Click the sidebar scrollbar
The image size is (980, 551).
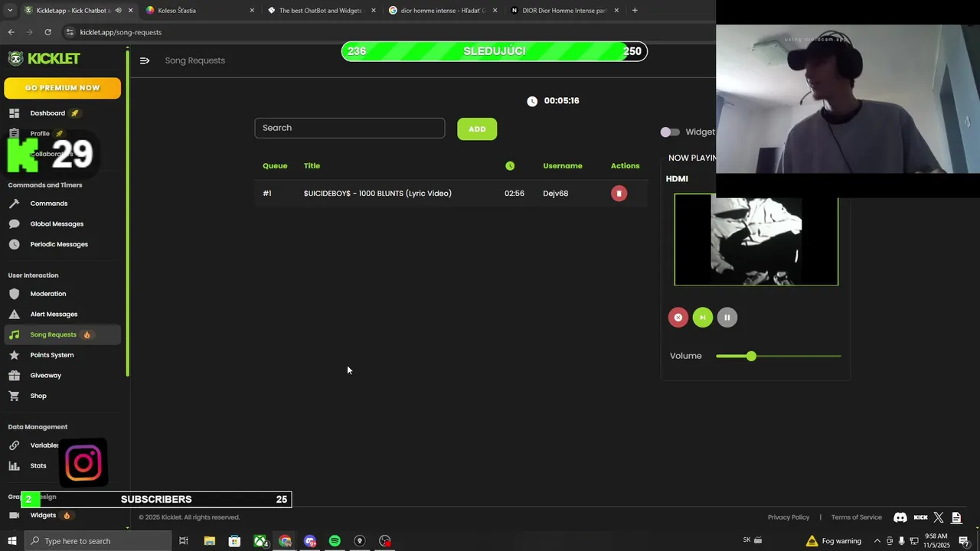pos(127,214)
